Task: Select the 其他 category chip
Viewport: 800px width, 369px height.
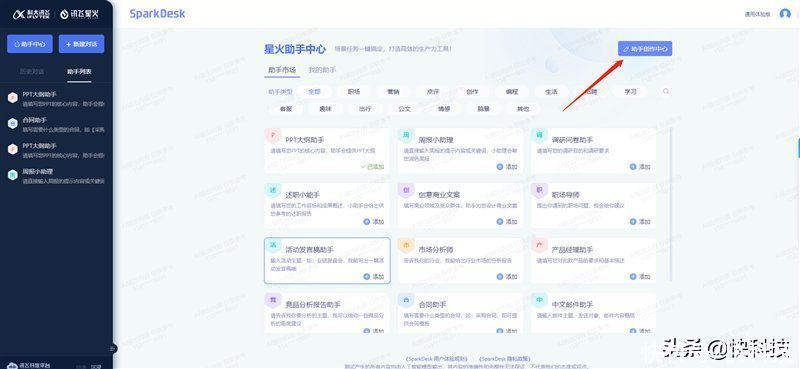Action: [523, 109]
